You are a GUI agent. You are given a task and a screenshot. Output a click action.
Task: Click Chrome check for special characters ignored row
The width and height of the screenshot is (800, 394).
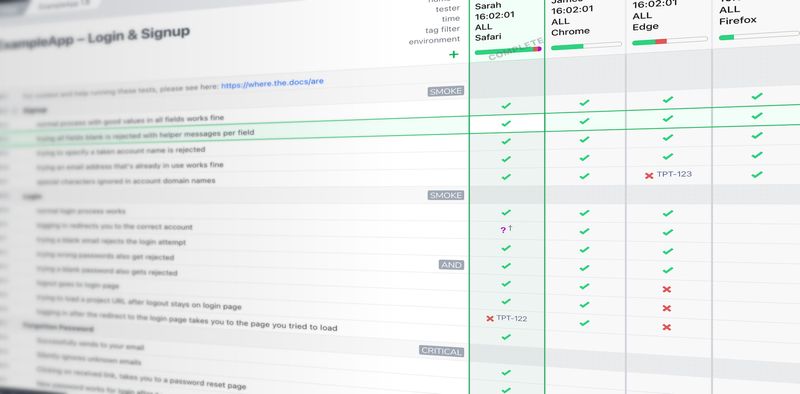[584, 176]
